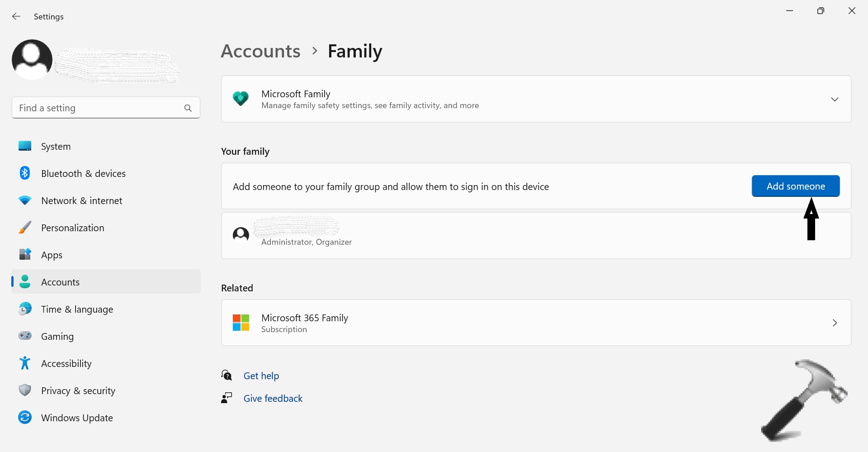868x452 pixels.
Task: Click the back arrow in Settings
Action: pos(16,17)
